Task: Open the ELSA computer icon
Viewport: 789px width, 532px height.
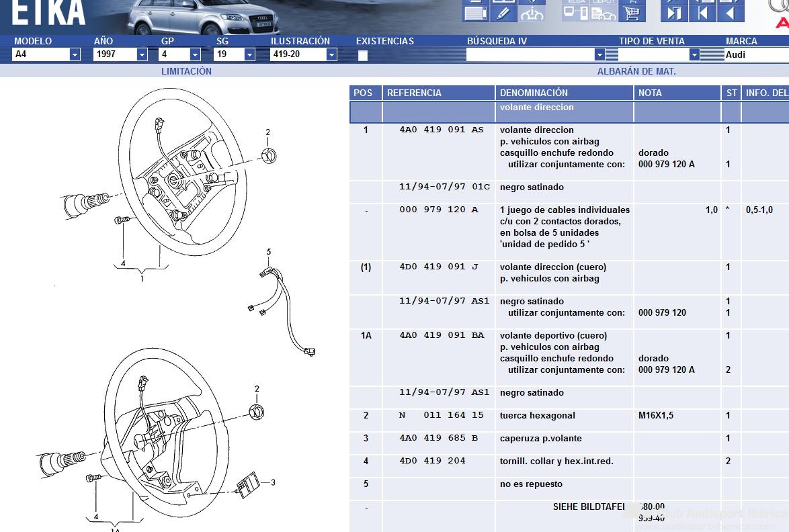Action: click(x=575, y=11)
